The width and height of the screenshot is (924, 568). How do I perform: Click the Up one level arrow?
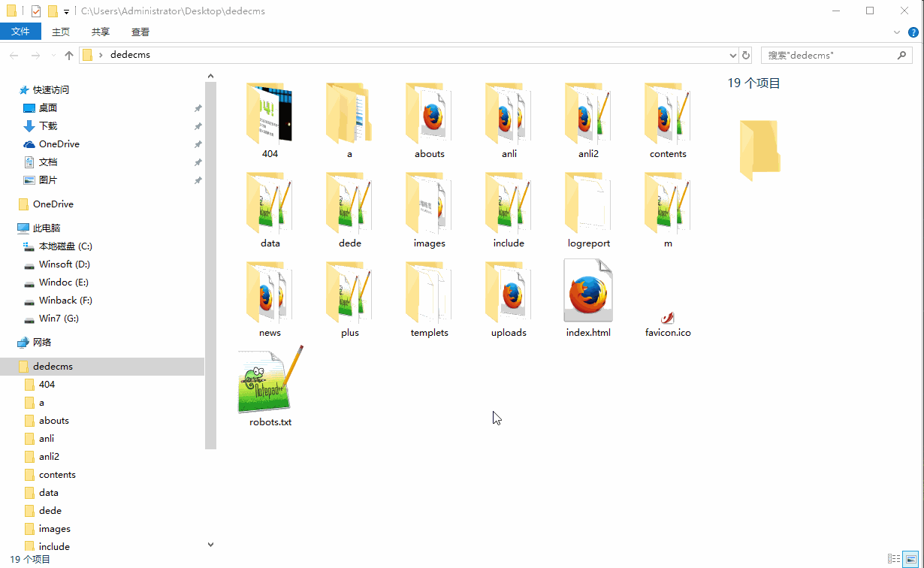pos(69,55)
